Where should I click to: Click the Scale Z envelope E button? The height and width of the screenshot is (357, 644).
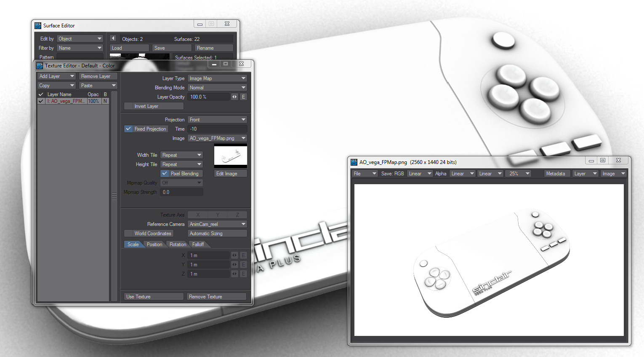click(243, 274)
